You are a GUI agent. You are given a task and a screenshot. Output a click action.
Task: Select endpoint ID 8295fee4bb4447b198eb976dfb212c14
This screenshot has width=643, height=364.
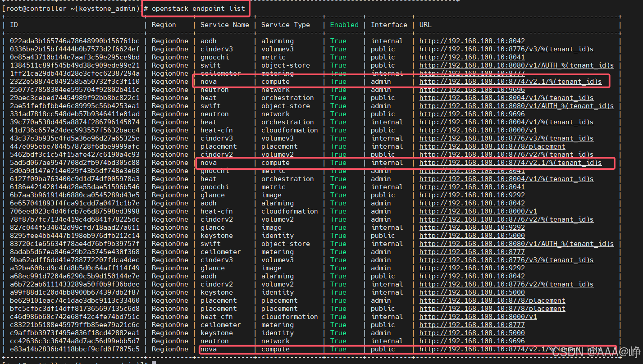(x=75, y=236)
